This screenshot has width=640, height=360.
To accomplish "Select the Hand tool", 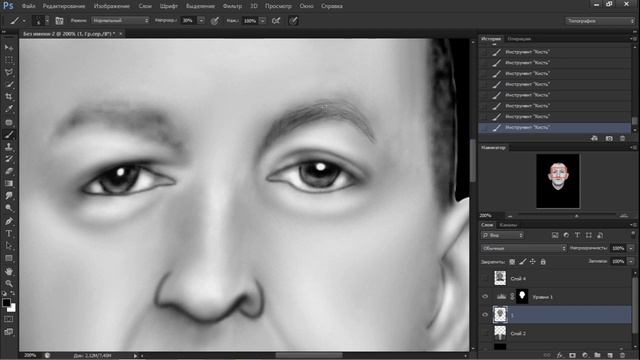I will (x=9, y=271).
